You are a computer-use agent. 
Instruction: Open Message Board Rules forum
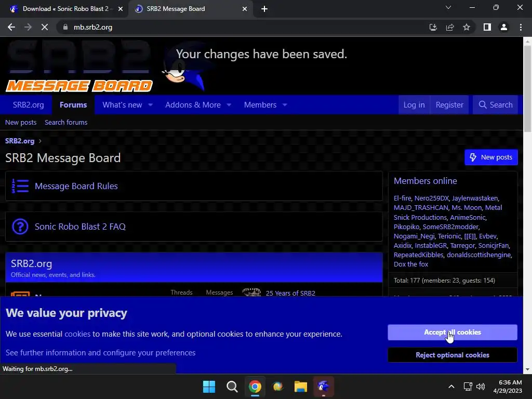76,186
